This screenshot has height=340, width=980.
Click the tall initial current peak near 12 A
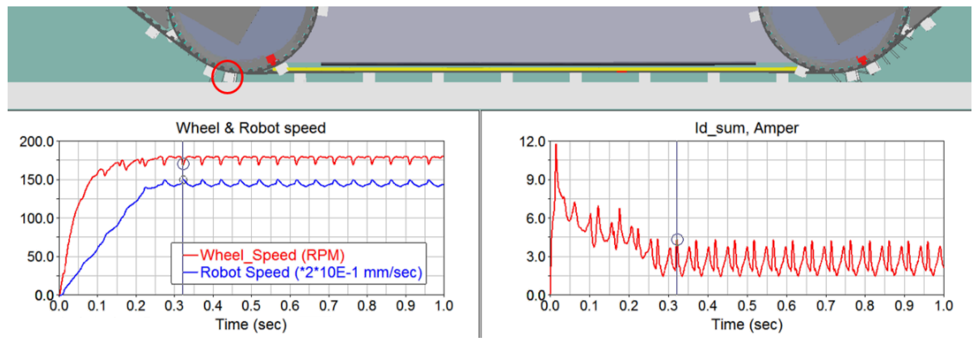(x=556, y=147)
